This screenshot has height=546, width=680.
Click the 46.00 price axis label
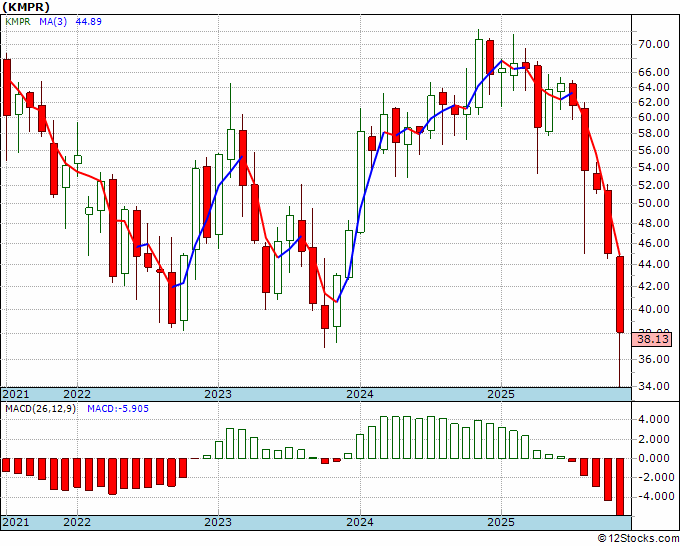pos(653,243)
